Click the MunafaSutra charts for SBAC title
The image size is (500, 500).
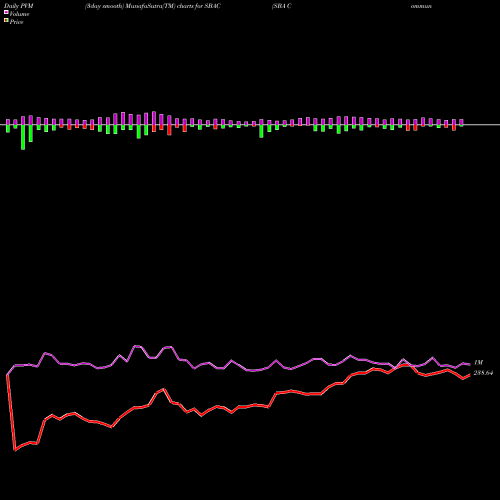153,6
